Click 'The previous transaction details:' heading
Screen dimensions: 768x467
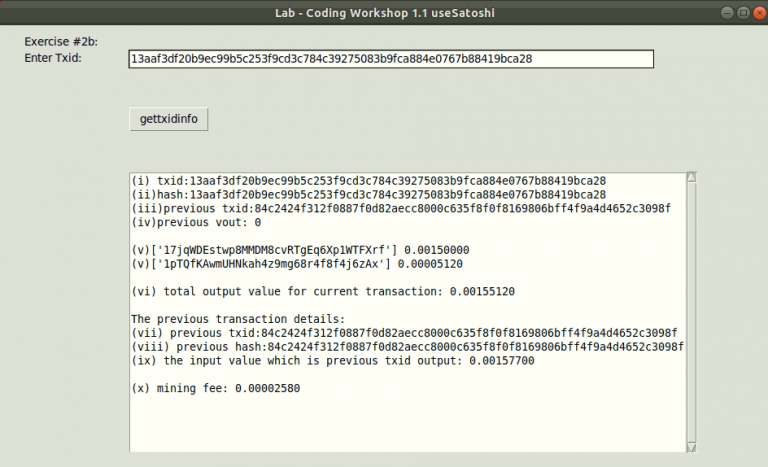point(238,319)
